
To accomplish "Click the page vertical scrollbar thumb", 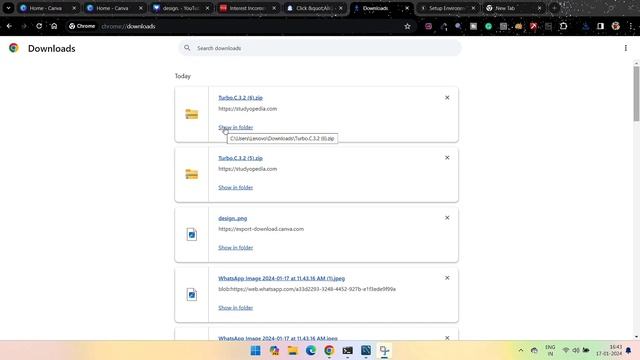I will click(x=636, y=93).
